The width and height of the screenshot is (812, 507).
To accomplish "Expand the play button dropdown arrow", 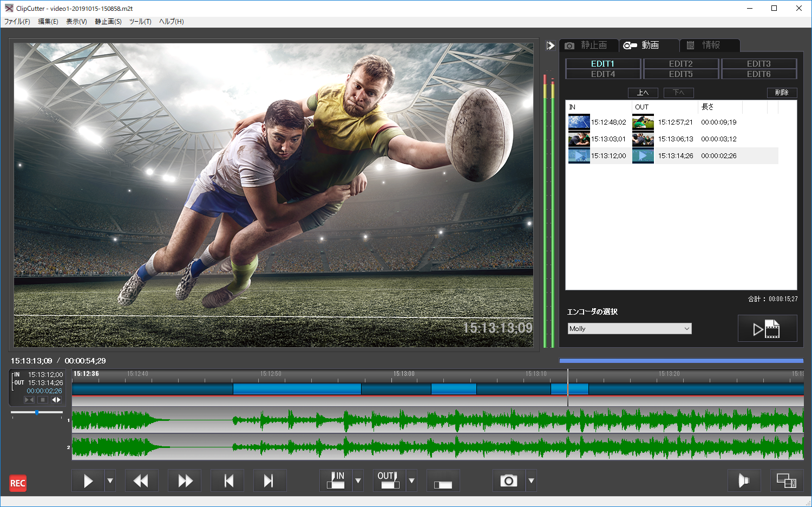I will click(x=110, y=480).
